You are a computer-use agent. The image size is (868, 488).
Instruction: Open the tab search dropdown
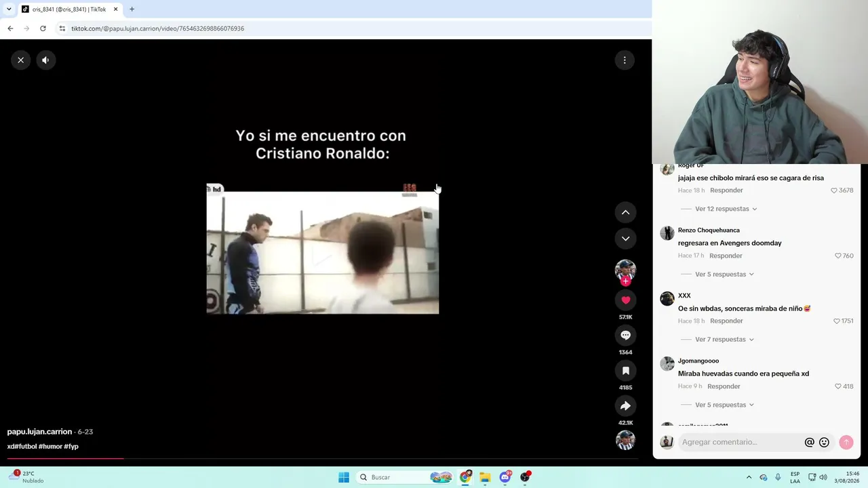(9, 9)
